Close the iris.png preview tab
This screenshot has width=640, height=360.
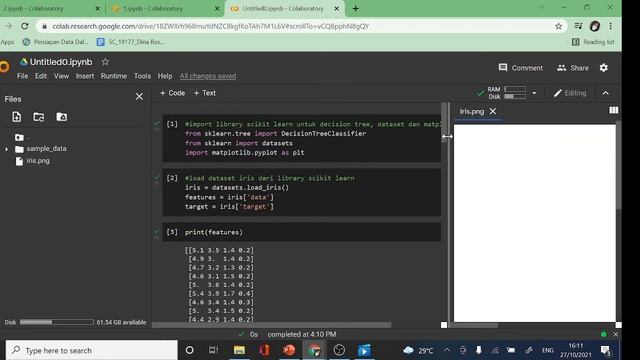pyautogui.click(x=493, y=111)
